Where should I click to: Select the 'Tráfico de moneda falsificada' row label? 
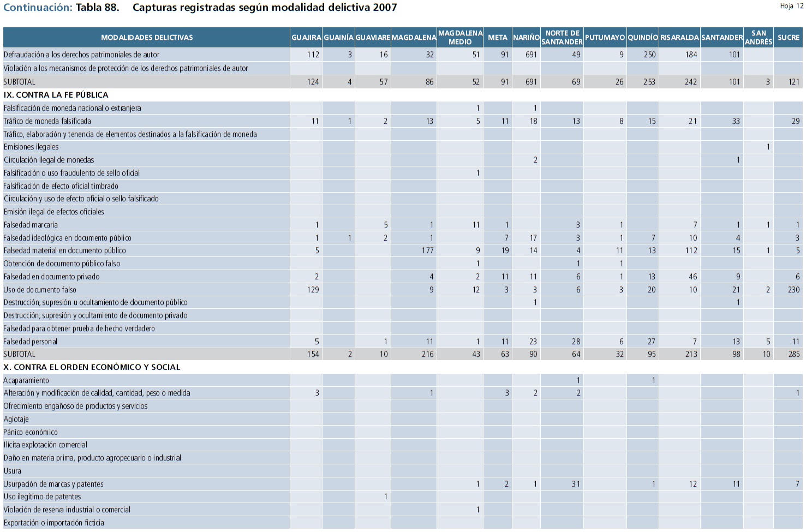47,121
